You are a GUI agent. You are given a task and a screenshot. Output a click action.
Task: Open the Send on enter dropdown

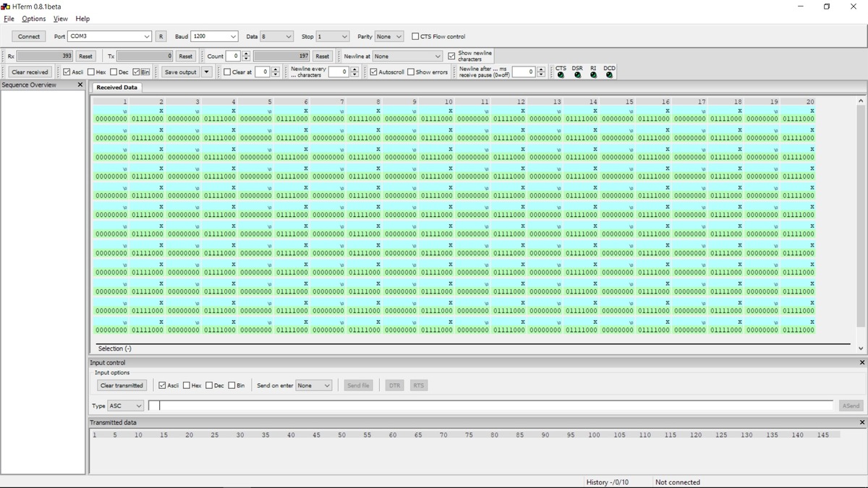tap(313, 385)
